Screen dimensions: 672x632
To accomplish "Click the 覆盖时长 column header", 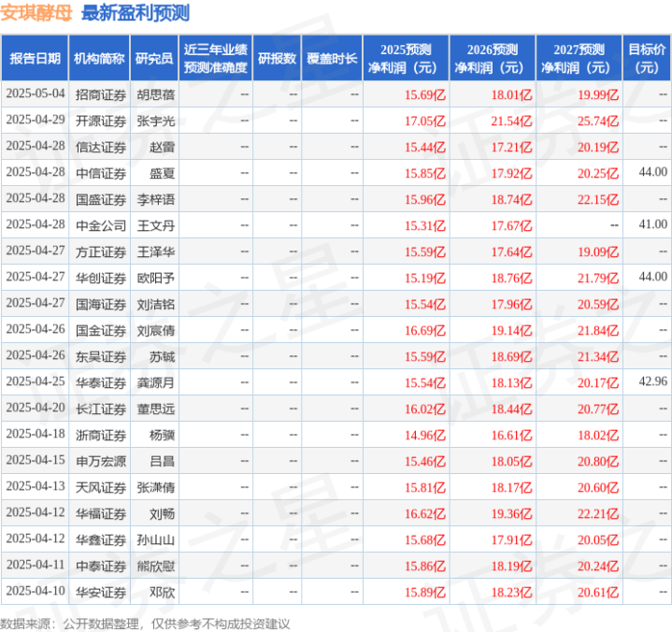I will click(332, 58).
